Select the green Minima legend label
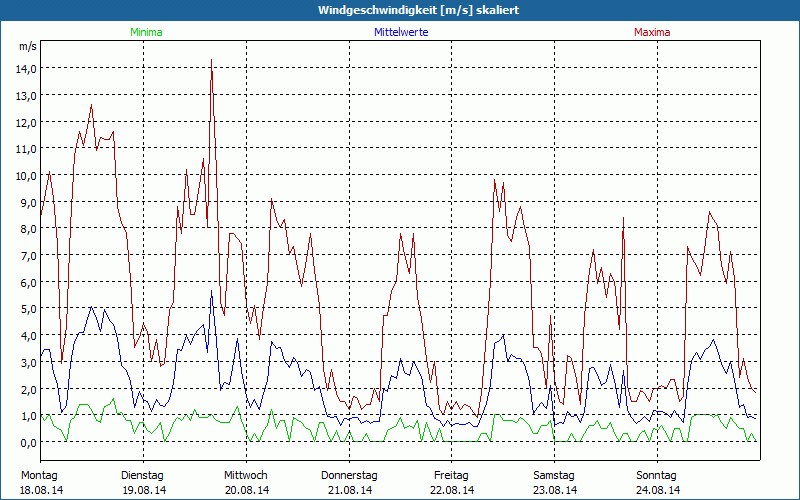The width and height of the screenshot is (800, 500). [x=146, y=32]
